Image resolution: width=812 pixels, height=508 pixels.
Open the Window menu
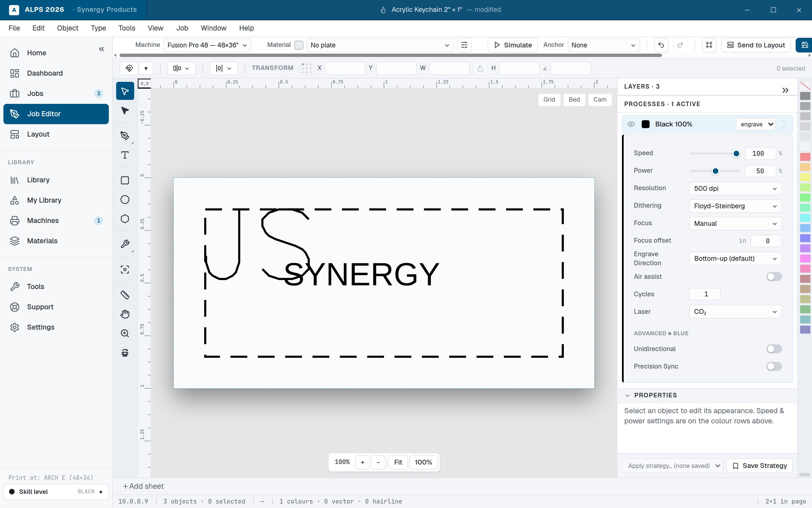click(x=214, y=28)
